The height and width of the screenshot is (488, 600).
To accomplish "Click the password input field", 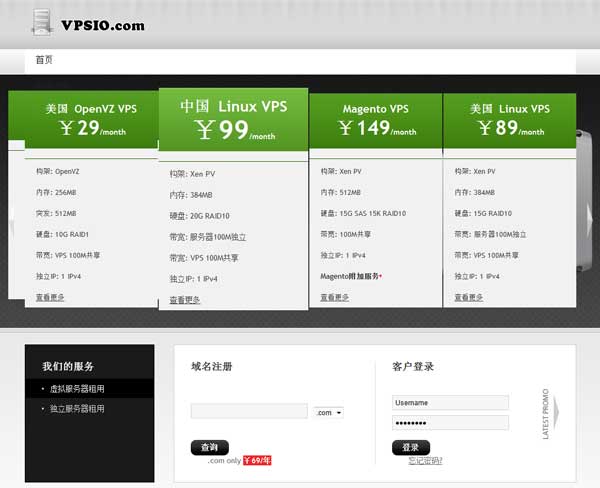I will (x=450, y=423).
